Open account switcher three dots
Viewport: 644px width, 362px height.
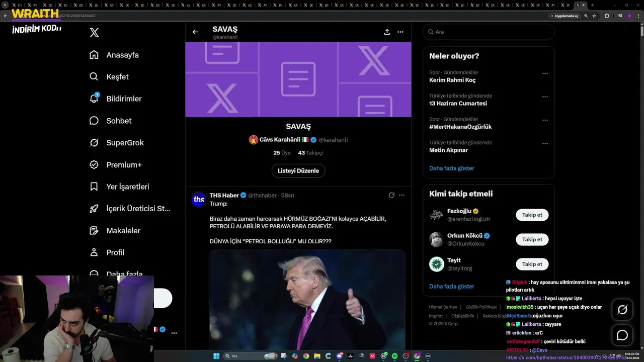(x=174, y=333)
